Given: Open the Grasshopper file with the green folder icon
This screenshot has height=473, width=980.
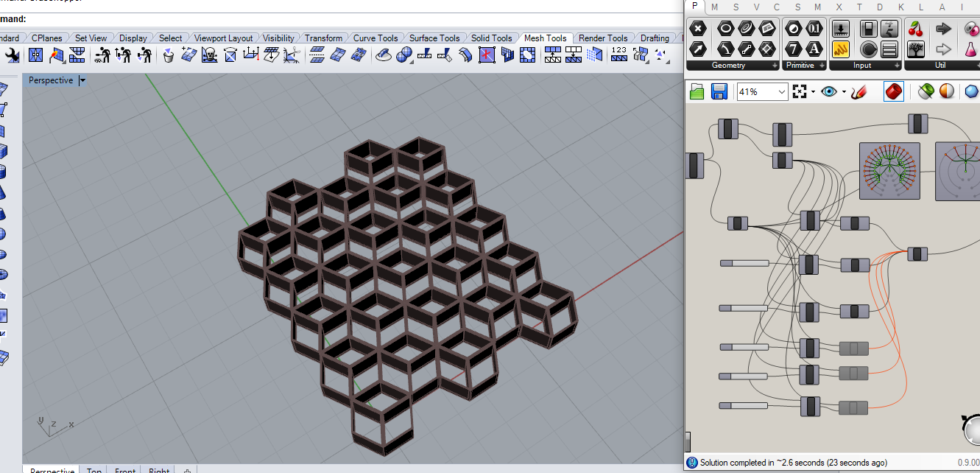Looking at the screenshot, I should pyautogui.click(x=697, y=91).
